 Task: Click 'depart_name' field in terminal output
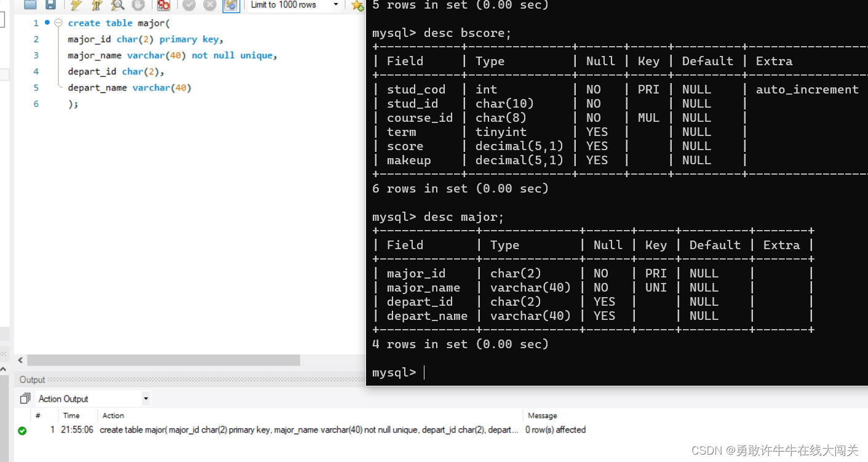tap(427, 316)
